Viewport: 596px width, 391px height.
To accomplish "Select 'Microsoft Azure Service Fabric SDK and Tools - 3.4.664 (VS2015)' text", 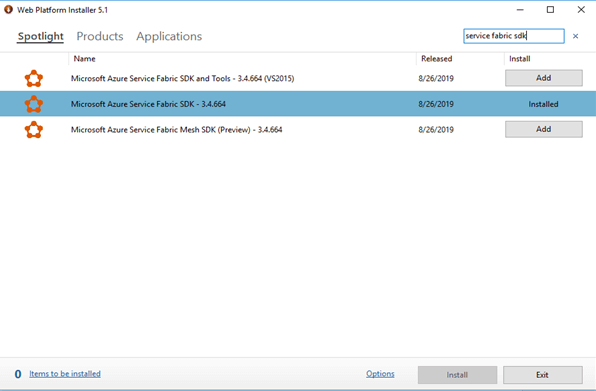I will pos(182,79).
